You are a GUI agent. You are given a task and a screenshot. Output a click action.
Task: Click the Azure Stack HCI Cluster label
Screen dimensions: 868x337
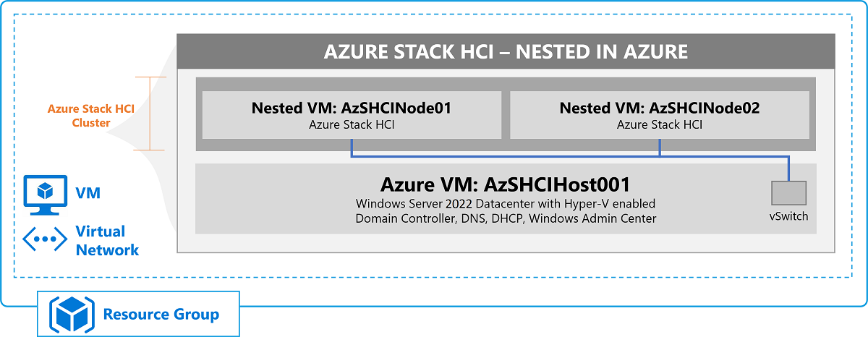coord(90,116)
